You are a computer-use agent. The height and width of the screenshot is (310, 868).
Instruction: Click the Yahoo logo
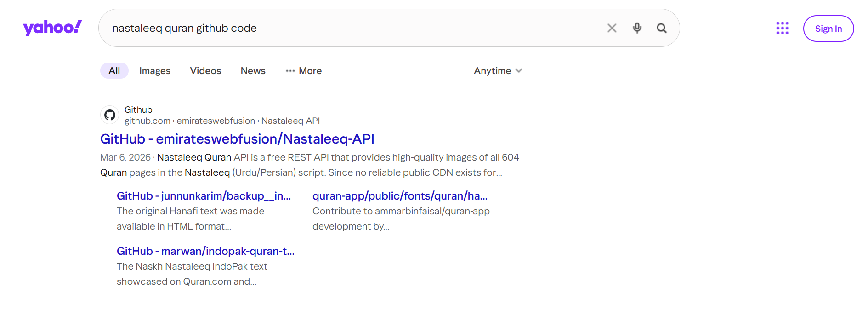[52, 28]
